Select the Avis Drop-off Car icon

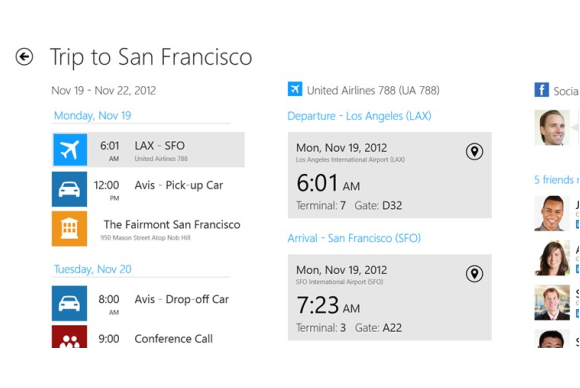(70, 303)
